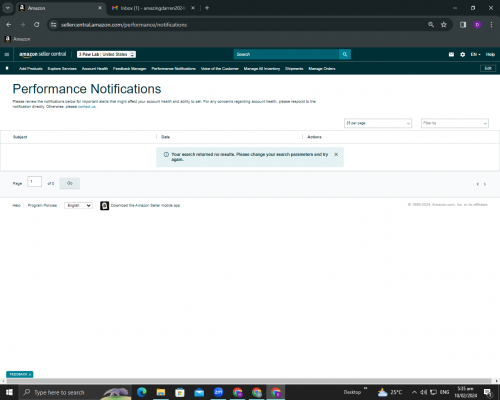This screenshot has width=500, height=400.
Task: Open Program Policies link
Action: tap(42, 205)
